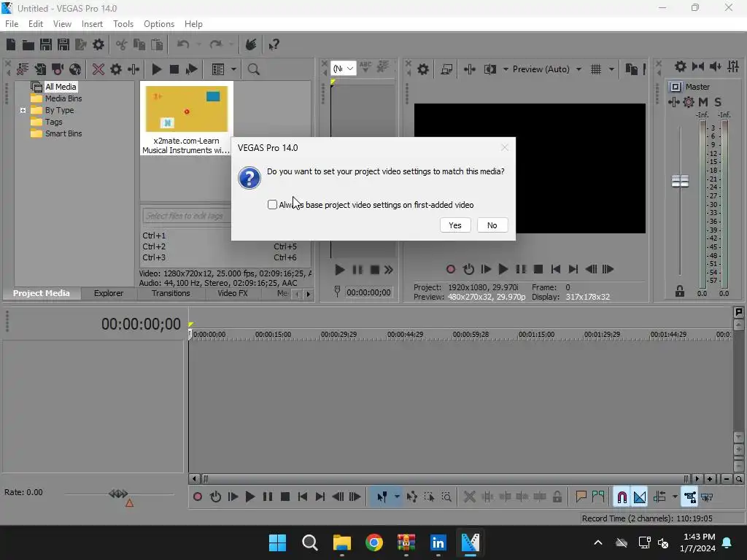Click the right tab scroll arrow
The image size is (747, 560).
[309, 295]
